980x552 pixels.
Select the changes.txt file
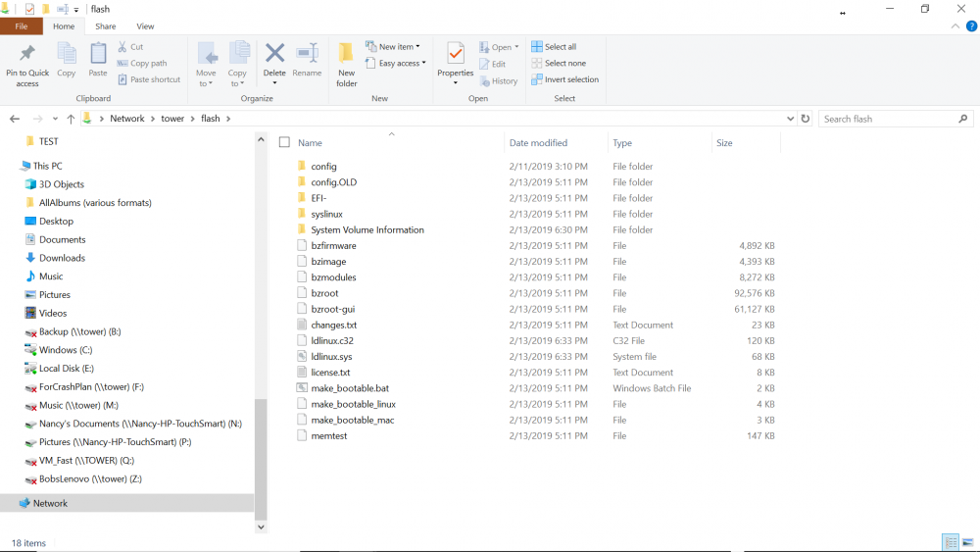tap(334, 326)
